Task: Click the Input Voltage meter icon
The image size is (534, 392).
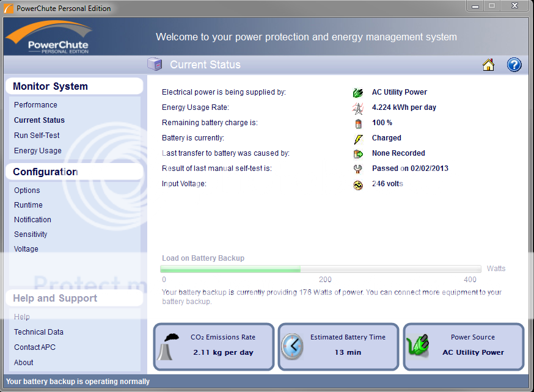Action: click(358, 185)
